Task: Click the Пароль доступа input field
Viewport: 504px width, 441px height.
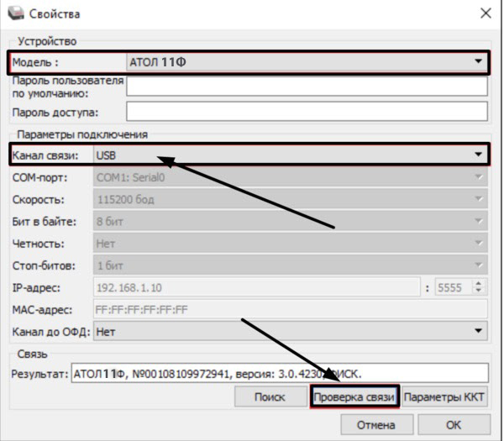Action: tap(307, 112)
